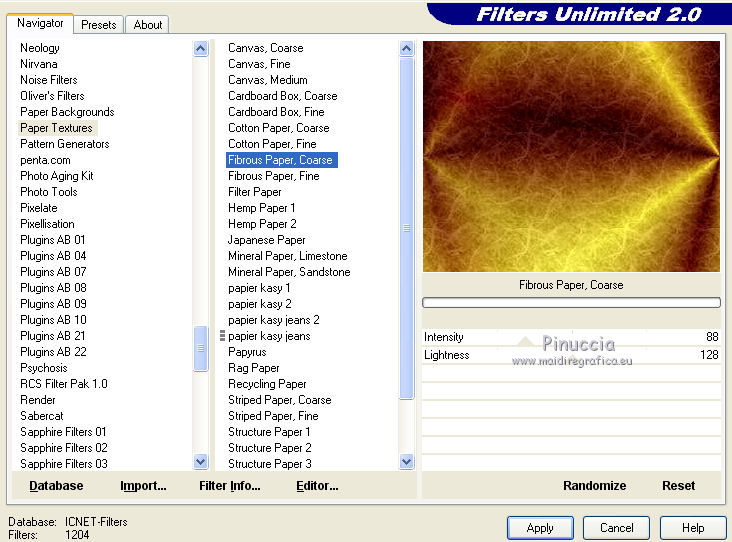
Task: Select the Neology category
Action: (40, 48)
